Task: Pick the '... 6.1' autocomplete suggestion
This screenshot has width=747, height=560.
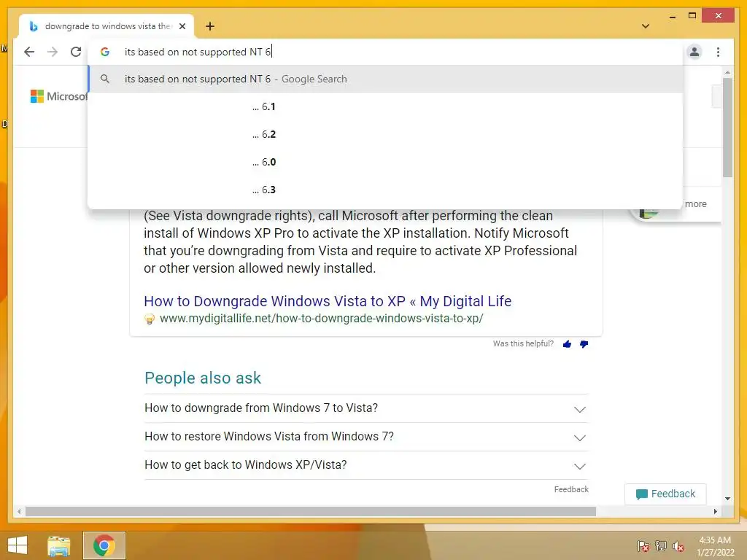Action: (x=385, y=106)
